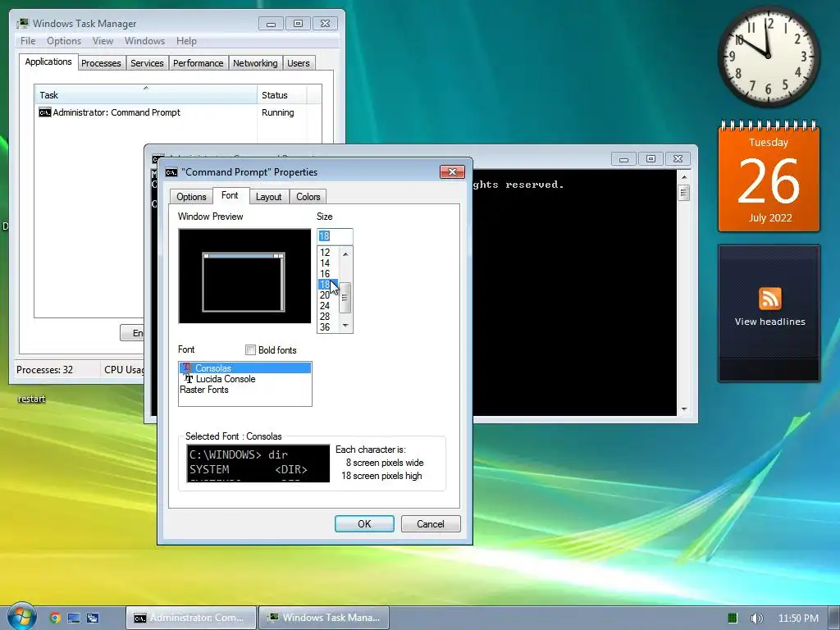Click the Command Prompt window scroll down arrow

[684, 409]
